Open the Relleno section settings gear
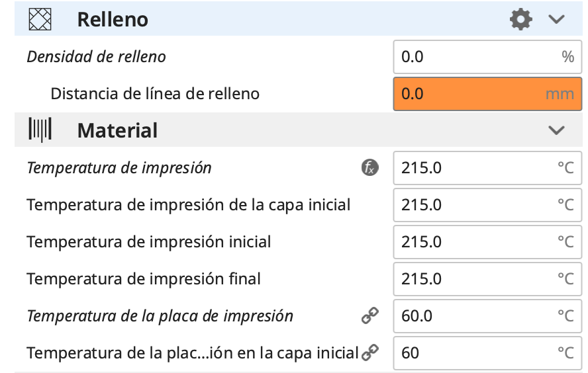Screen dimensions: 588x373 tap(521, 20)
